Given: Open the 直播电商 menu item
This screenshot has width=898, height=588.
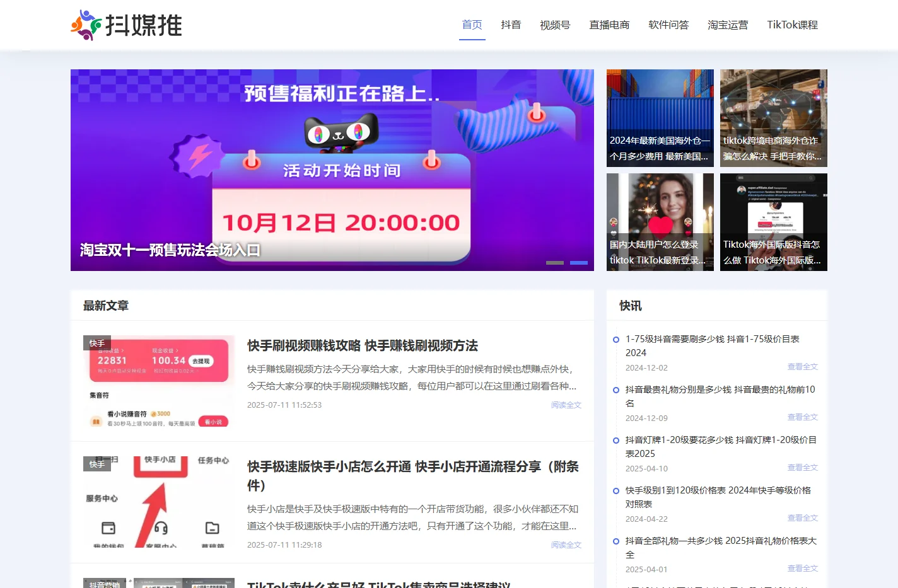Looking at the screenshot, I should coord(609,25).
